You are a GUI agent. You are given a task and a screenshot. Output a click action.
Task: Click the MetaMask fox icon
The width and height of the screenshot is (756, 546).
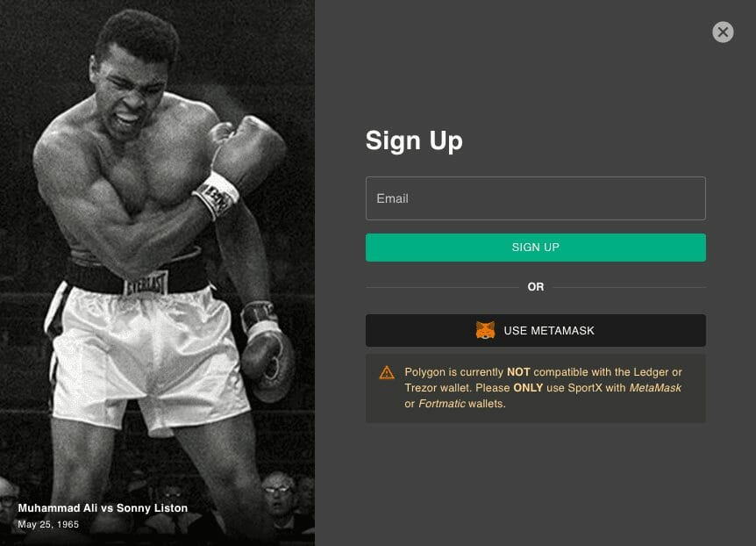(x=485, y=331)
